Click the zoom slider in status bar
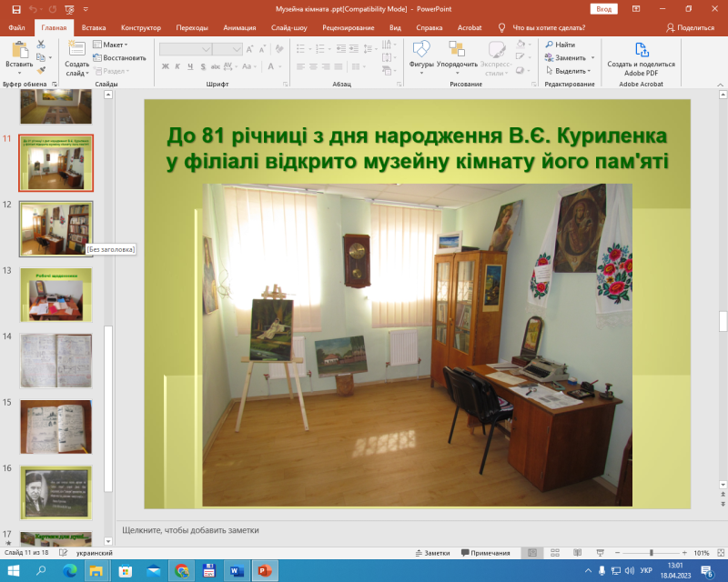The height and width of the screenshot is (582, 728). coord(652,553)
